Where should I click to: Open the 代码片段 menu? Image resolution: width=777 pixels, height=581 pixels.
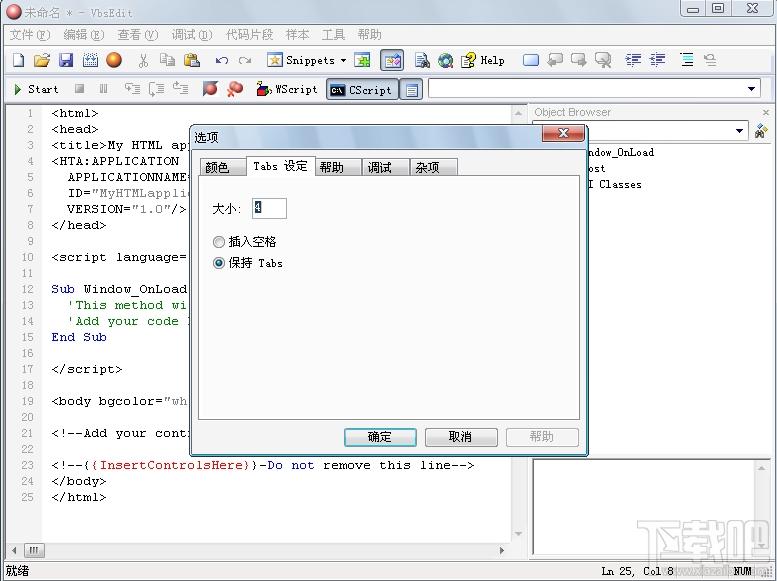[249, 35]
